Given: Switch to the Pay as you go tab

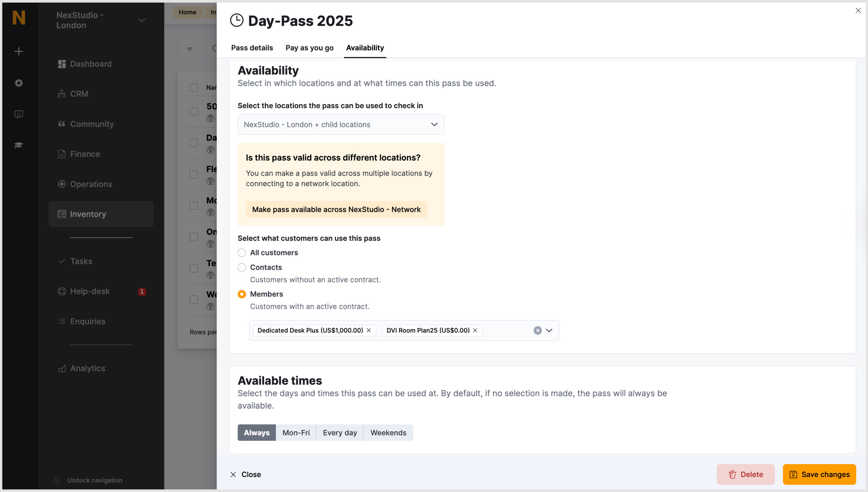Looking at the screenshot, I should pos(309,48).
